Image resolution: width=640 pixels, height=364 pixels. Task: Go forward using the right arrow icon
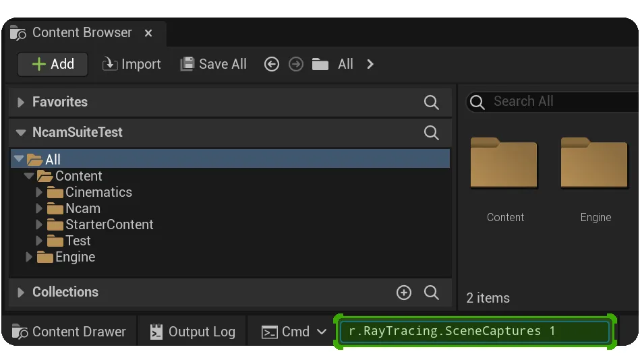[x=296, y=64]
